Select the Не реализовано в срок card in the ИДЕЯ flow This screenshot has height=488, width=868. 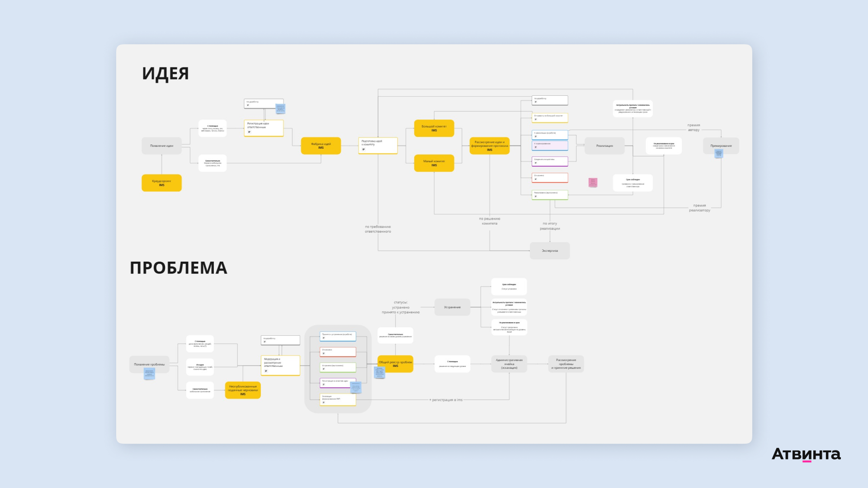[x=664, y=146]
